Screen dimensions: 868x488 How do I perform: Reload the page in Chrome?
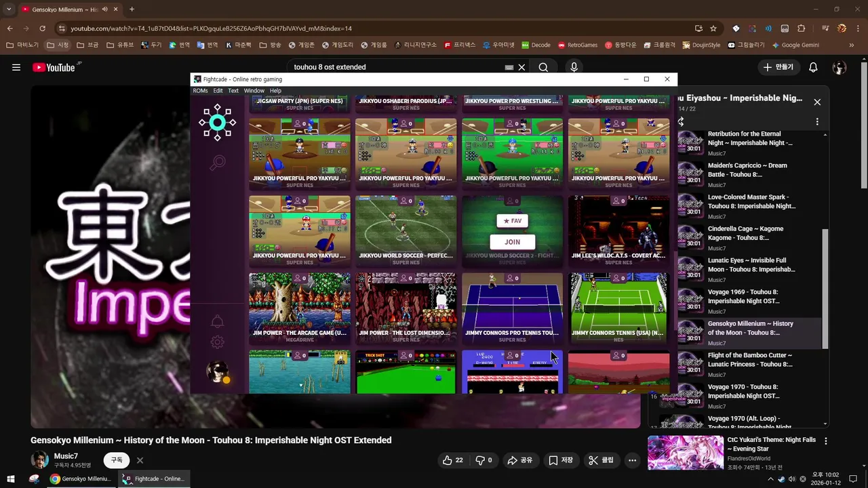[x=42, y=28]
